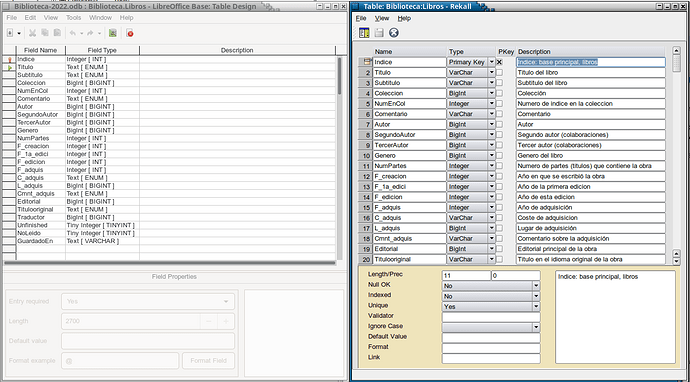Click the Length/Prec field showing 11
The image size is (690, 382).
[466, 275]
